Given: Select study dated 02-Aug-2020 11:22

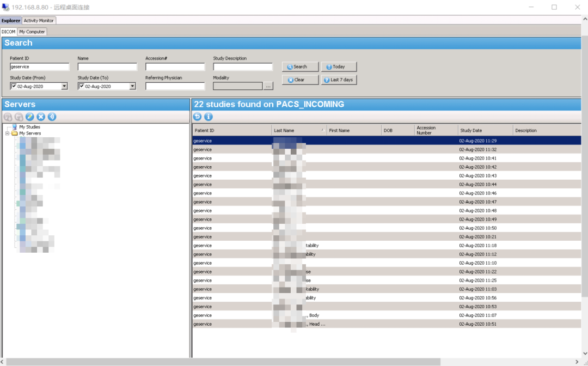Looking at the screenshot, I should click(x=387, y=271).
